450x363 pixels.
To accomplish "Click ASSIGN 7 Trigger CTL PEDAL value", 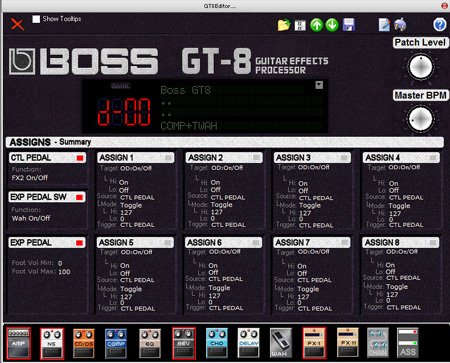I will pos(315,309).
